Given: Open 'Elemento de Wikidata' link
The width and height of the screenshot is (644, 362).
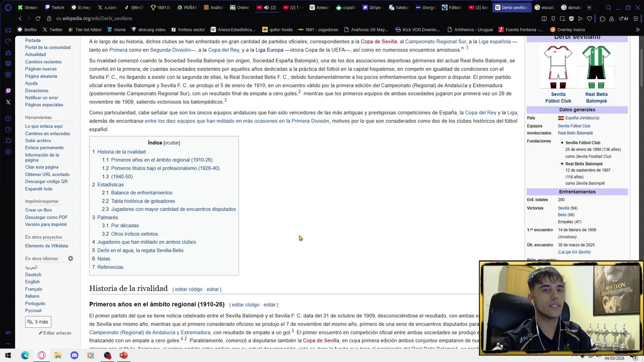Looking at the screenshot, I should click(x=47, y=246).
